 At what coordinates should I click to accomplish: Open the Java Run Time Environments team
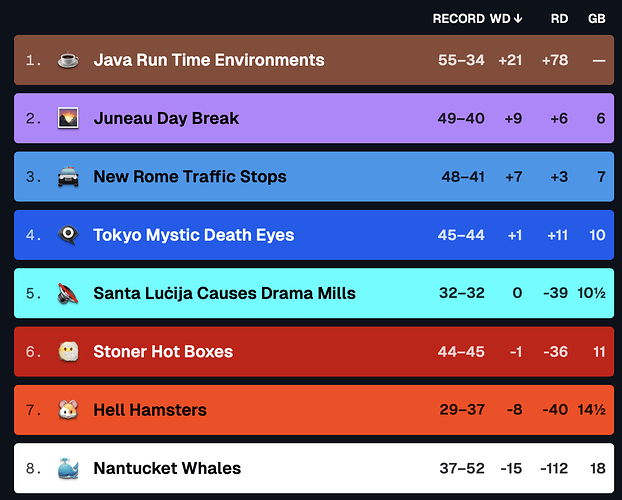point(208,60)
